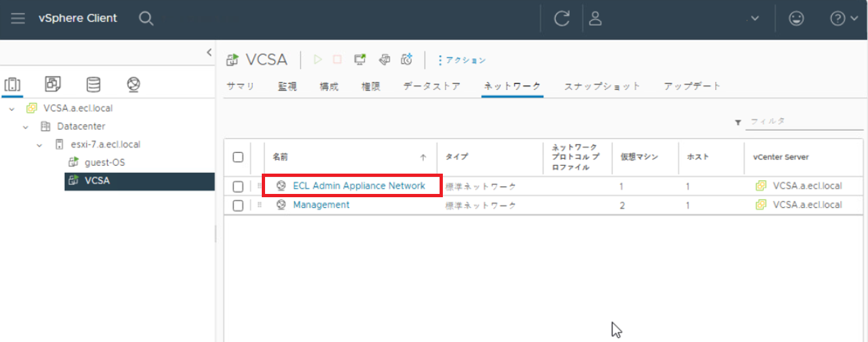Click the Take Snapshot icon
Viewport: 868px width, 342px height.
click(x=407, y=60)
